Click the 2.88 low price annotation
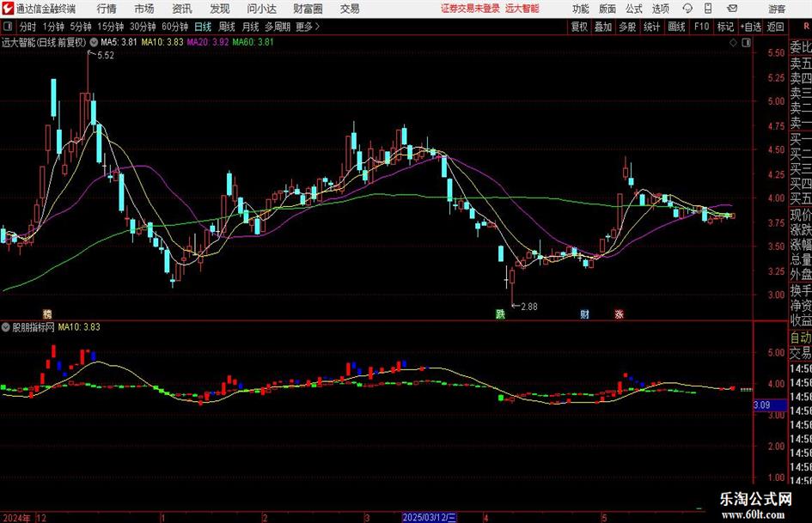The image size is (812, 523). (528, 307)
